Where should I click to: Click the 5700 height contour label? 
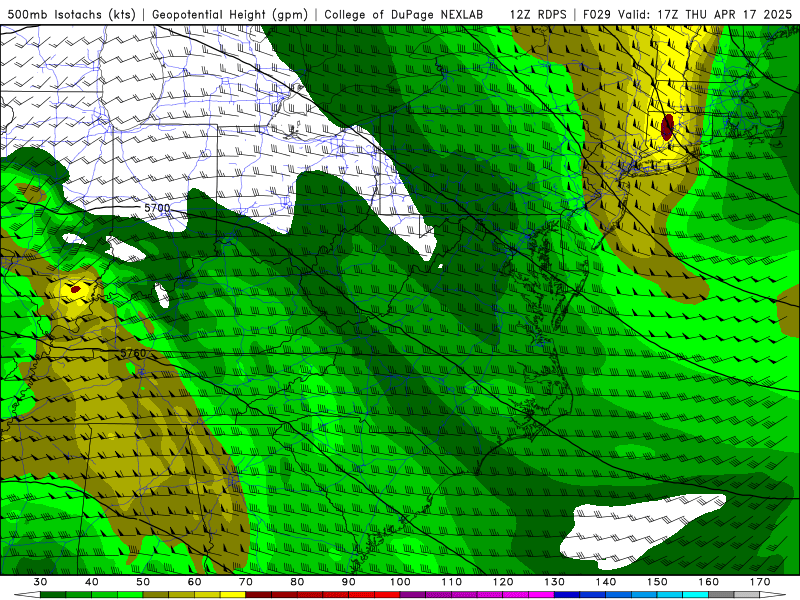[157, 208]
